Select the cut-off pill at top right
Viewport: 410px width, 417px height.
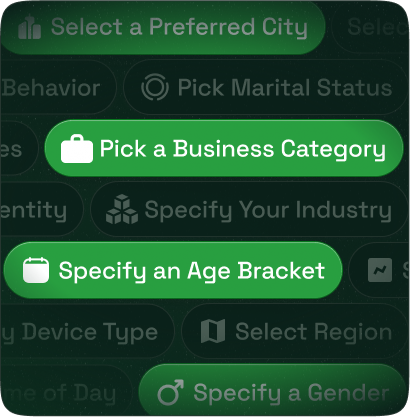pos(371,27)
